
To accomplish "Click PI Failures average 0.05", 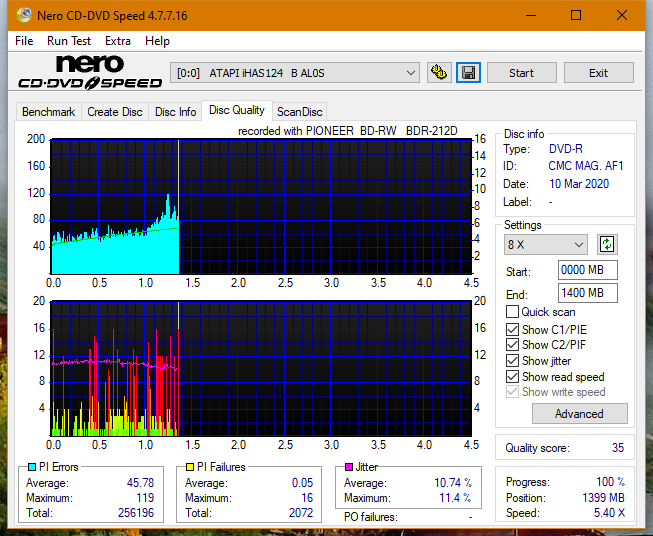I will point(302,483).
